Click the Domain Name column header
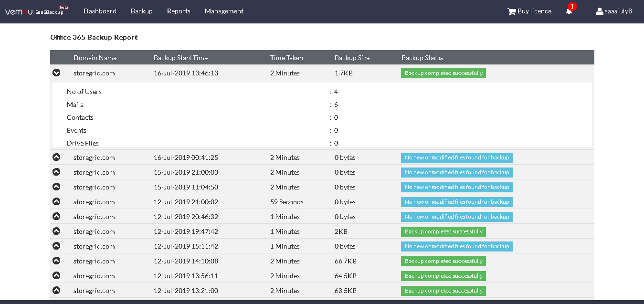The height and width of the screenshot is (304, 644). coord(95,58)
